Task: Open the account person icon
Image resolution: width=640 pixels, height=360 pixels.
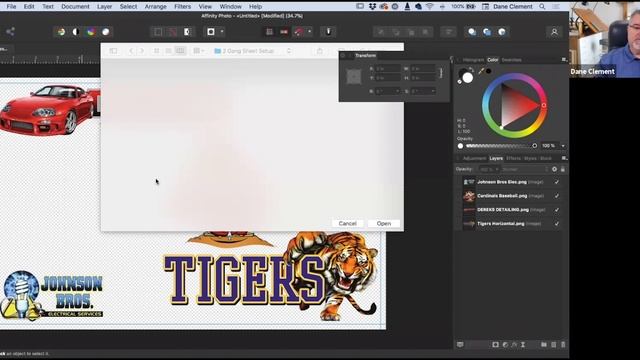Action: (x=554, y=32)
